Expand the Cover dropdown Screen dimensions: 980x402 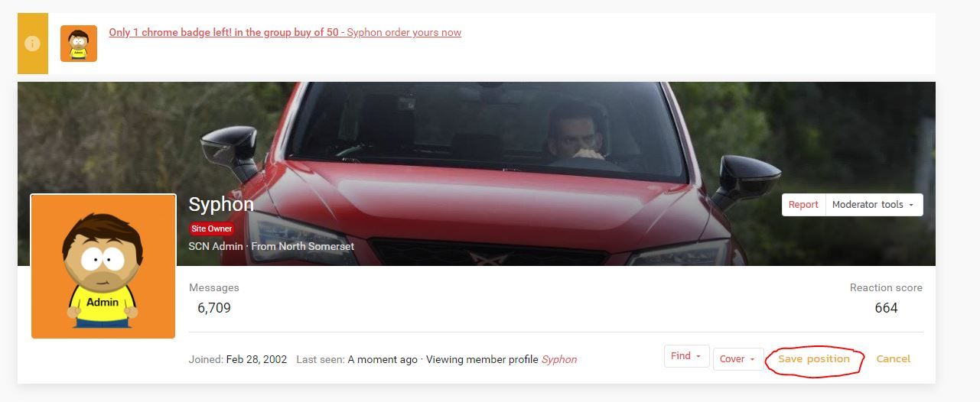point(738,359)
